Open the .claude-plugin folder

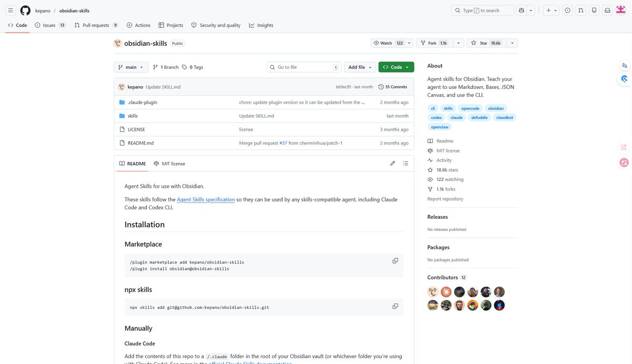tap(142, 103)
